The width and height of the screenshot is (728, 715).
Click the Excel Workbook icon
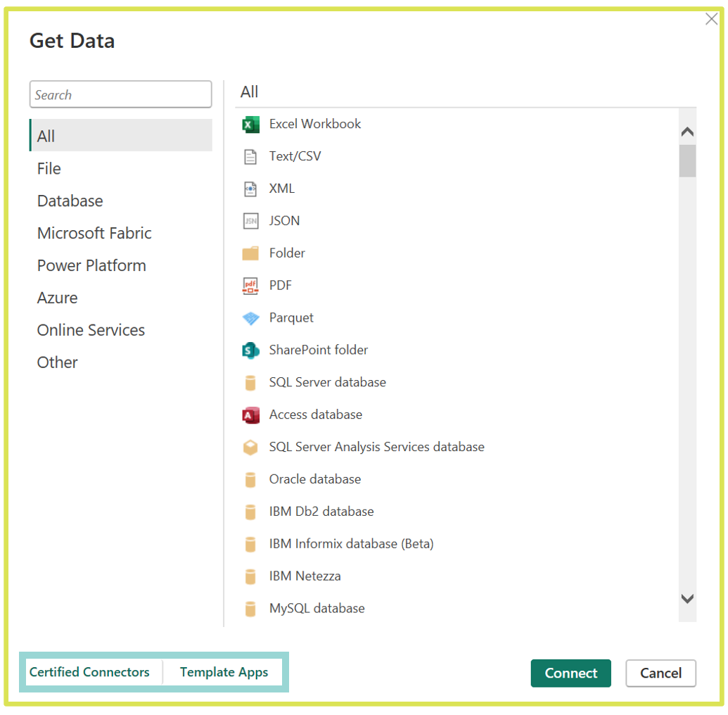pyautogui.click(x=250, y=125)
